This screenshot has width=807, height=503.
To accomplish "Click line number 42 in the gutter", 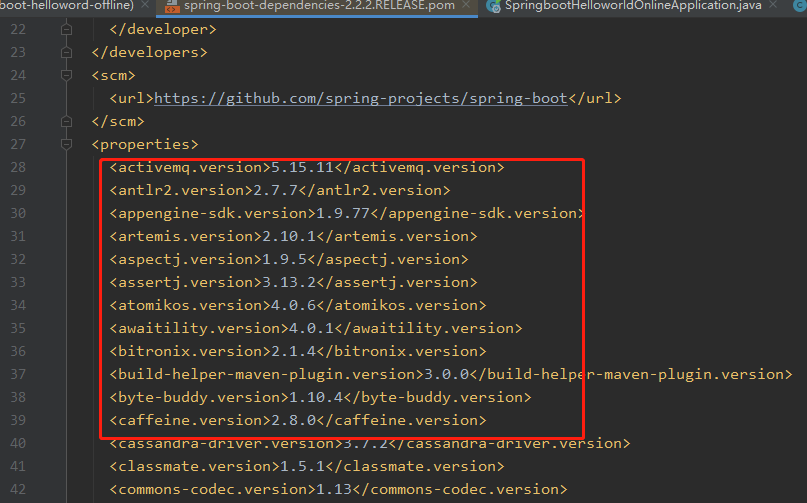I will pos(18,489).
